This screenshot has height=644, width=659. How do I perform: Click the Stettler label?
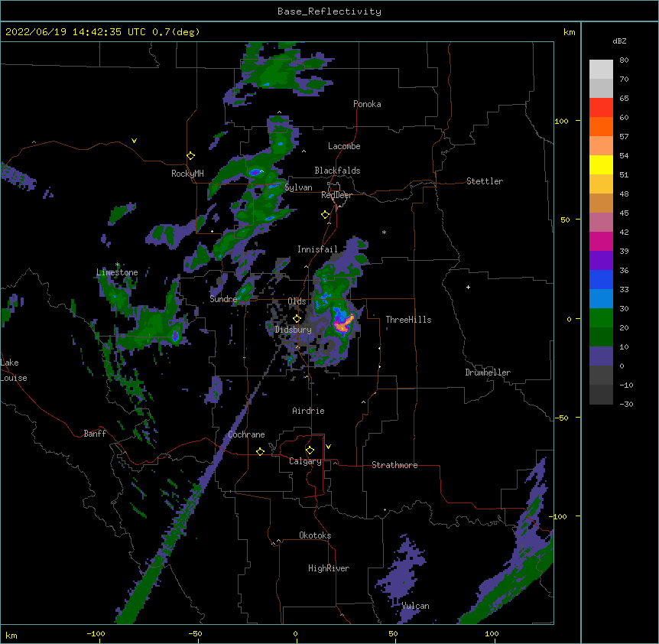[x=485, y=181]
